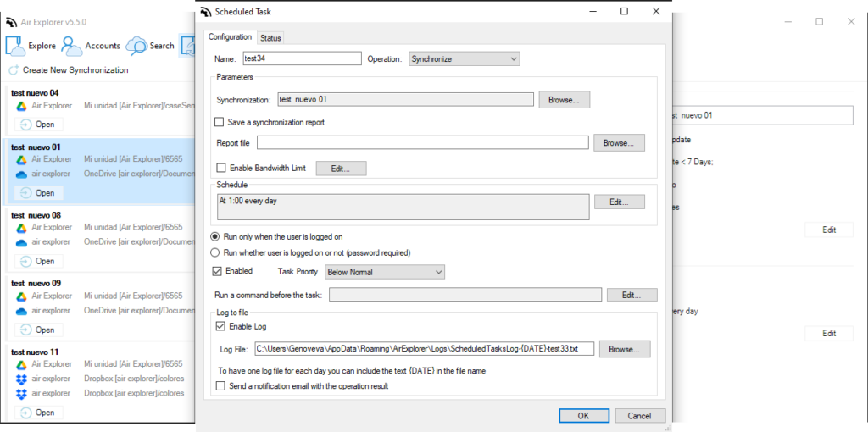Cancel the Scheduled Task dialog
This screenshot has height=432, width=868.
tap(640, 416)
